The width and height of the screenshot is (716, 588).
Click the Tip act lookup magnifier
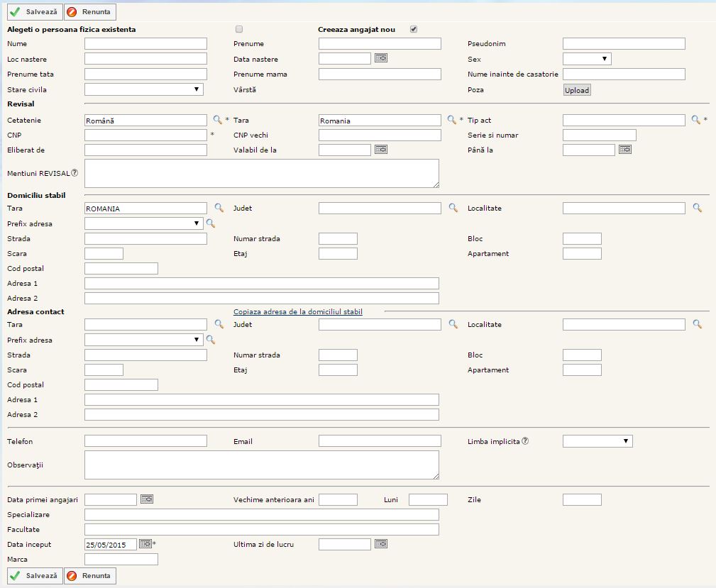coord(696,120)
